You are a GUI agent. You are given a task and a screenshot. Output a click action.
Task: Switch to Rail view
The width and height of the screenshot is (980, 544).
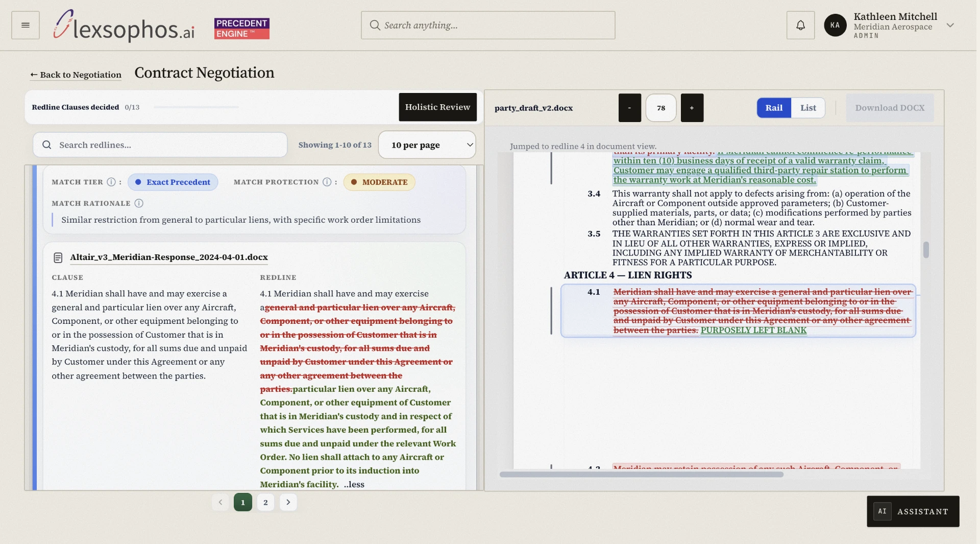coord(774,108)
